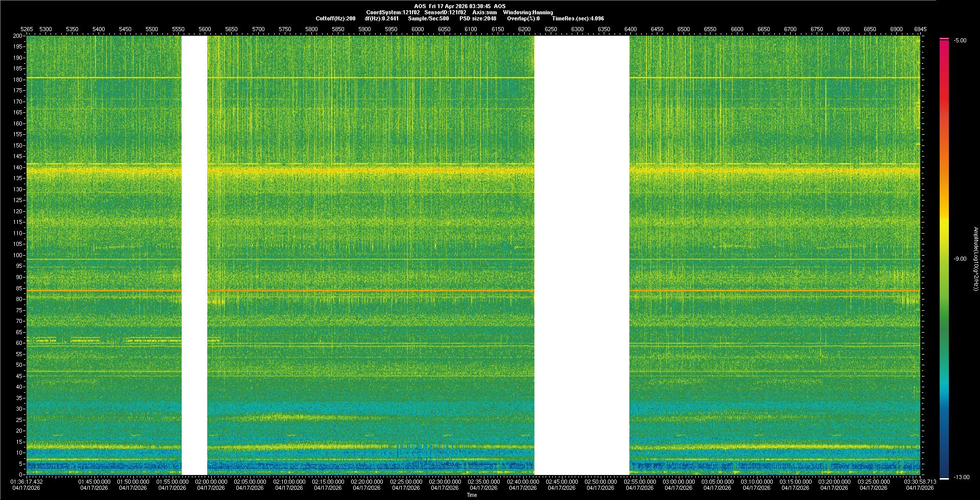This screenshot has width=980, height=500.
Task: Click the SensorID:121f02 header label
Action: 445,12
